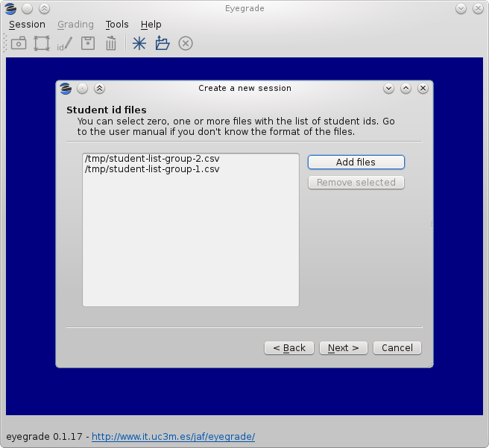Image resolution: width=489 pixels, height=448 pixels.
Task: Click the save capture disk toolbar icon
Action: [88, 43]
